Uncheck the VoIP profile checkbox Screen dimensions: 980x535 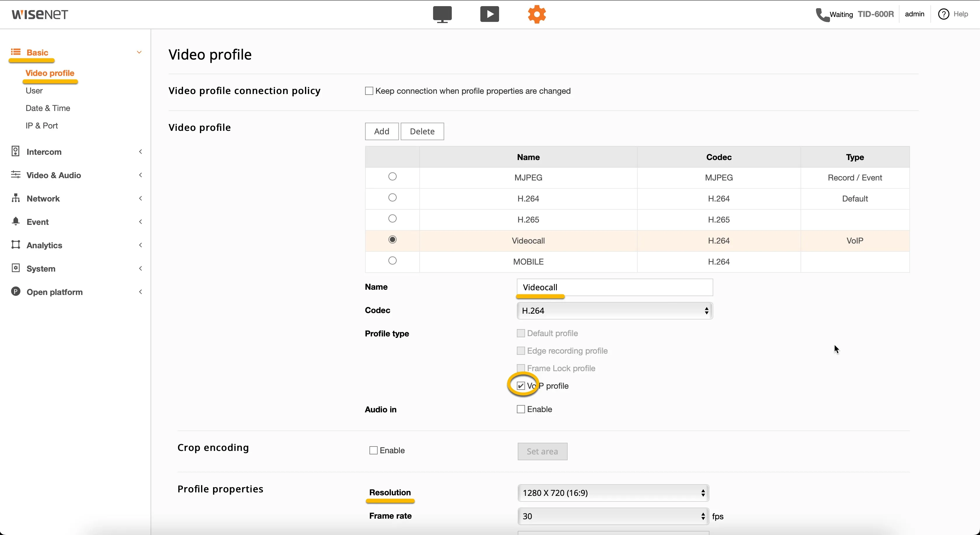pos(521,386)
